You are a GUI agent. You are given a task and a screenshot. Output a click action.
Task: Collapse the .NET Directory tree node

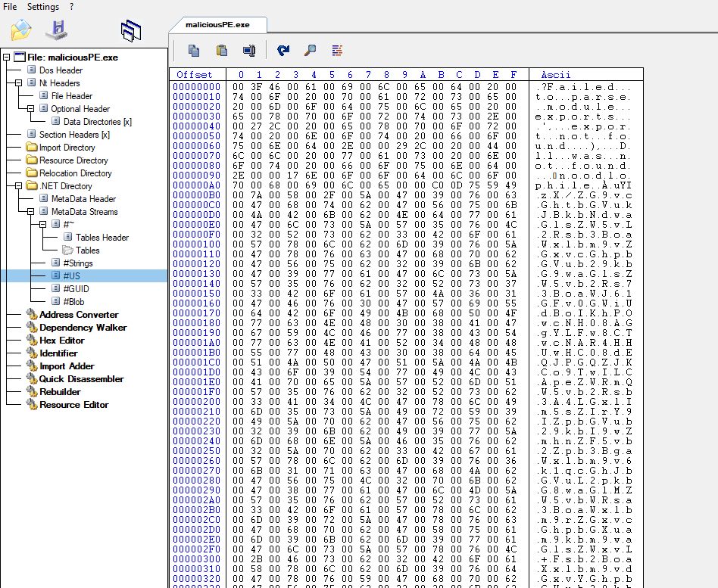(20, 186)
